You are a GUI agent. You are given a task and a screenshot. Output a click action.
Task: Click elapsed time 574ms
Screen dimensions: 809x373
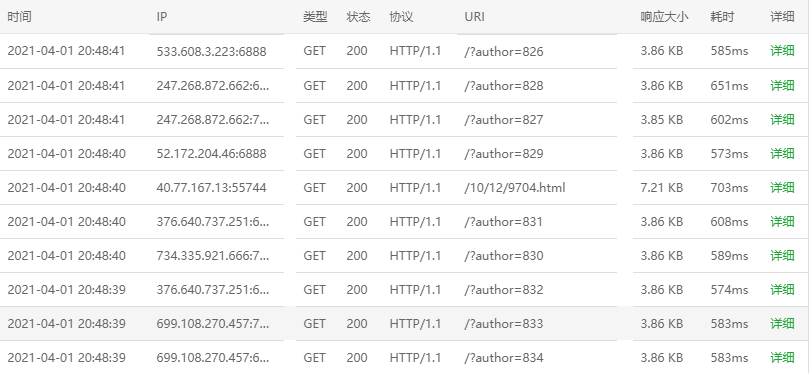tap(729, 289)
